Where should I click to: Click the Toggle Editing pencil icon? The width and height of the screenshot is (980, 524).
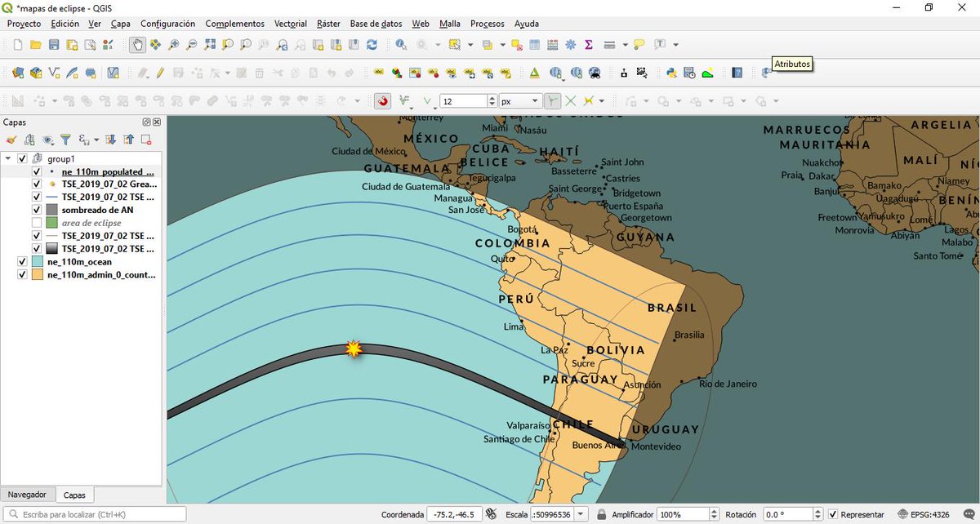click(x=160, y=73)
